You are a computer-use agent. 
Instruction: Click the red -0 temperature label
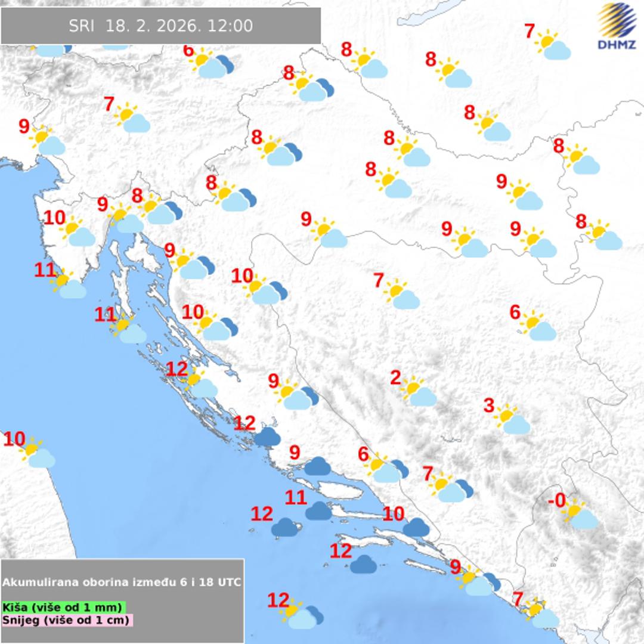[x=556, y=501]
